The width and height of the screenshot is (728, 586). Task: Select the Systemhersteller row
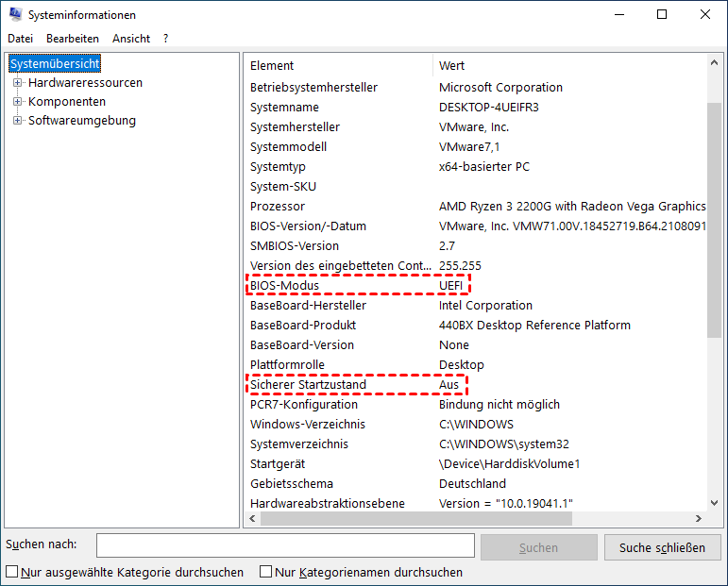click(476, 127)
